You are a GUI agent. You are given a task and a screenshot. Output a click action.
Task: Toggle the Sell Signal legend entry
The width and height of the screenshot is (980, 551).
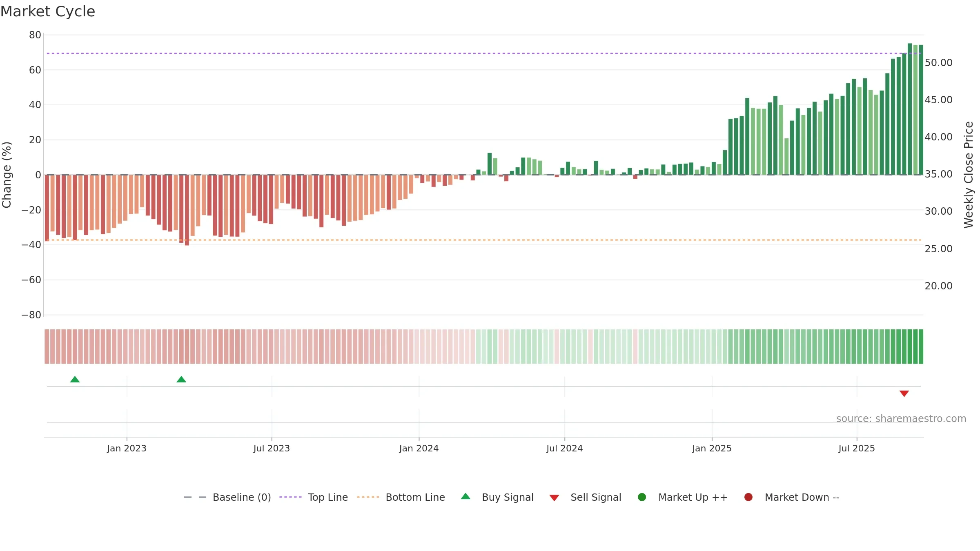pyautogui.click(x=585, y=497)
